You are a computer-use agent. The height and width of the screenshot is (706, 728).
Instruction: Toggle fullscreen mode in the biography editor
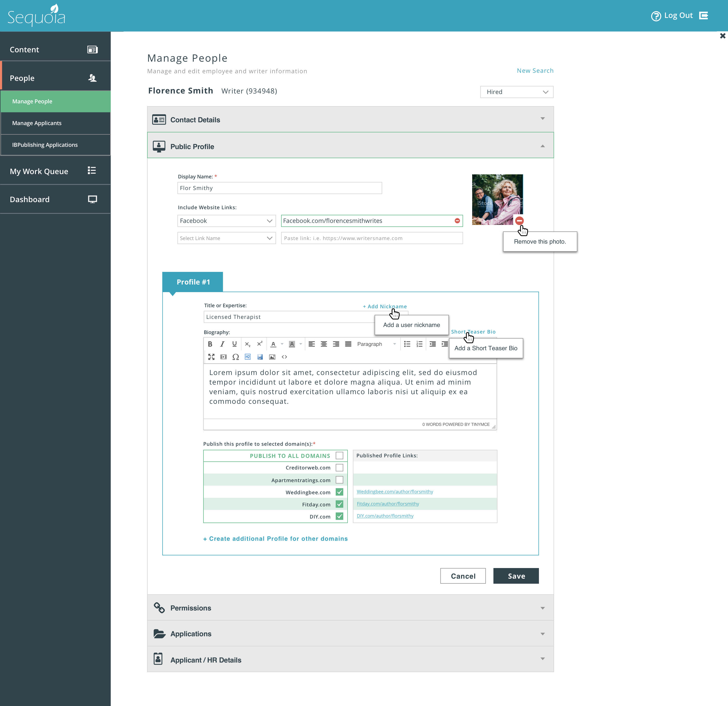coord(211,357)
